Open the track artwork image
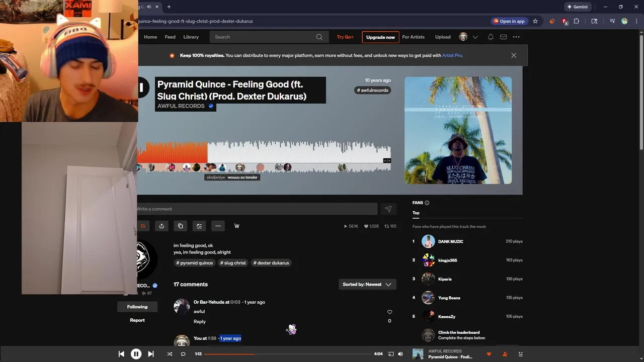The image size is (644, 362). pos(458,130)
